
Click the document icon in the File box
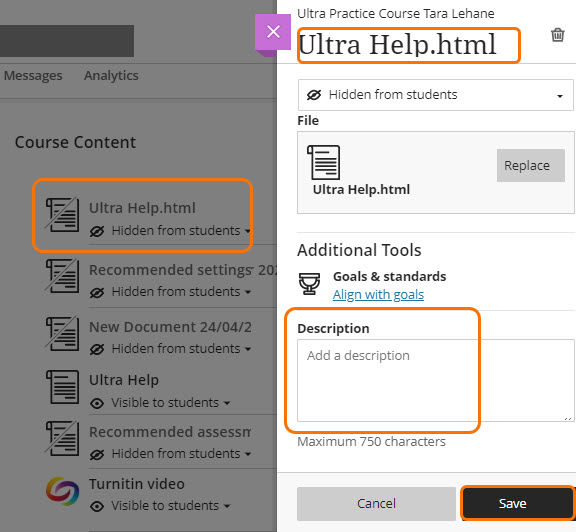[x=324, y=162]
